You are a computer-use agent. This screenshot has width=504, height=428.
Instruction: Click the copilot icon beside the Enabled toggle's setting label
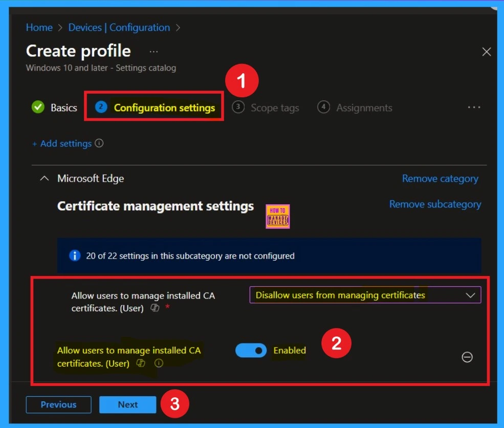[141, 363]
